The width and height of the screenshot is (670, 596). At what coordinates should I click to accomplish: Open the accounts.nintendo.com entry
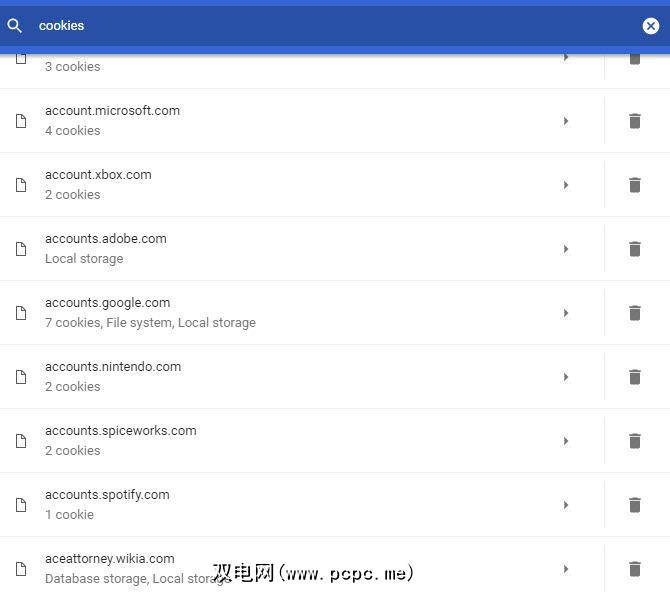click(x=302, y=377)
